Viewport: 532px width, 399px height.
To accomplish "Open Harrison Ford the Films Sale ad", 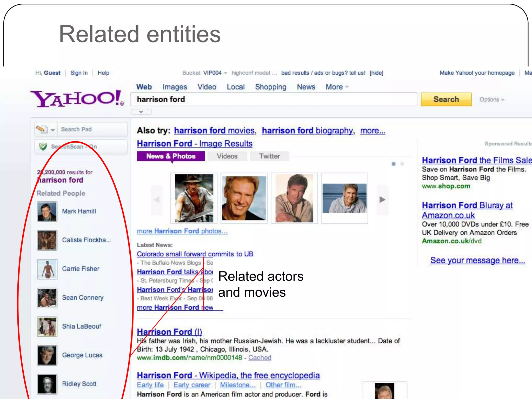I will [x=477, y=160].
